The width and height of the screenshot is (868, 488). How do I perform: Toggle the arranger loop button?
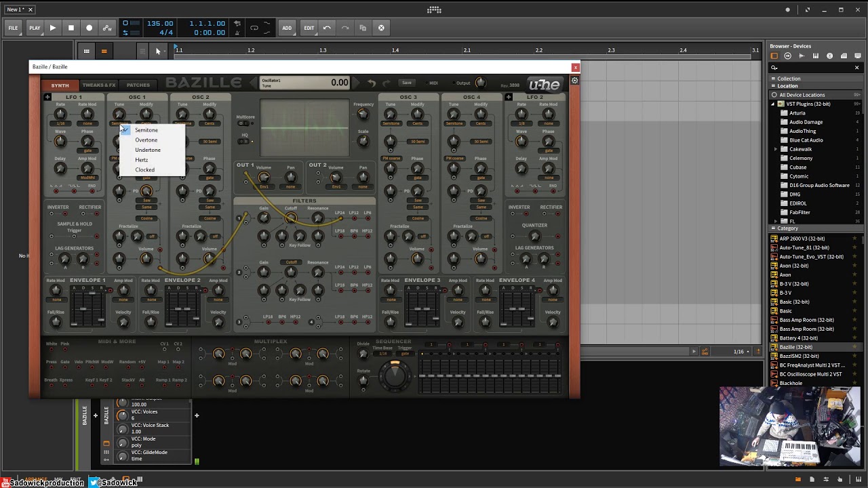pos(254,28)
